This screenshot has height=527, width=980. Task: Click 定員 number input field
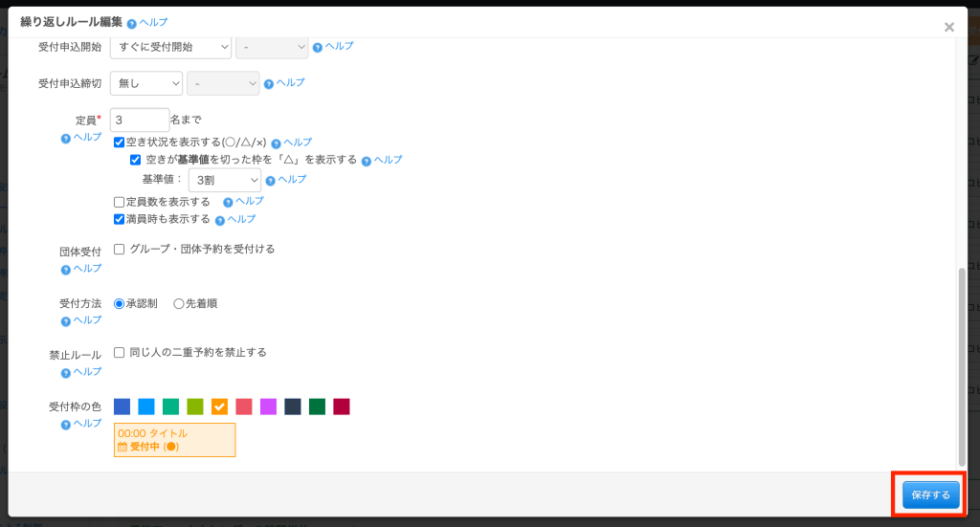point(140,120)
